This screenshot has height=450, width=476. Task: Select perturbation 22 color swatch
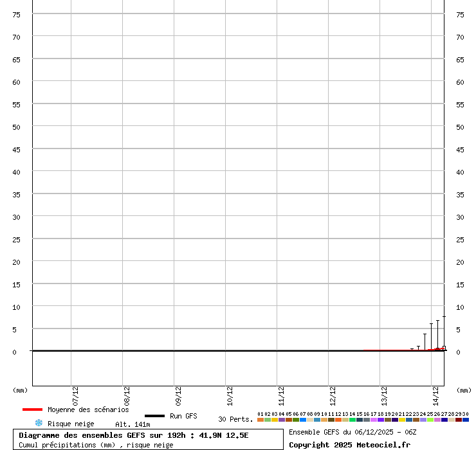click(x=409, y=420)
